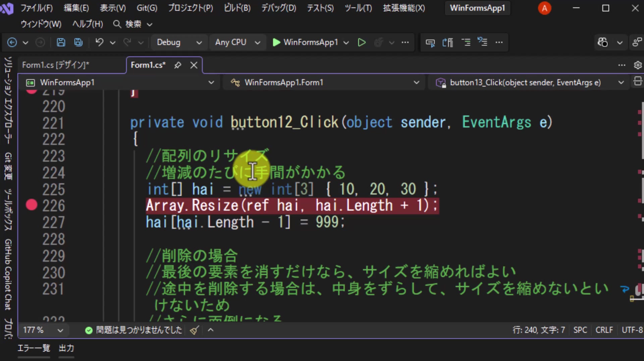Open the デバッグ(D) menu
Viewport: 644px width, 361px height.
279,8
